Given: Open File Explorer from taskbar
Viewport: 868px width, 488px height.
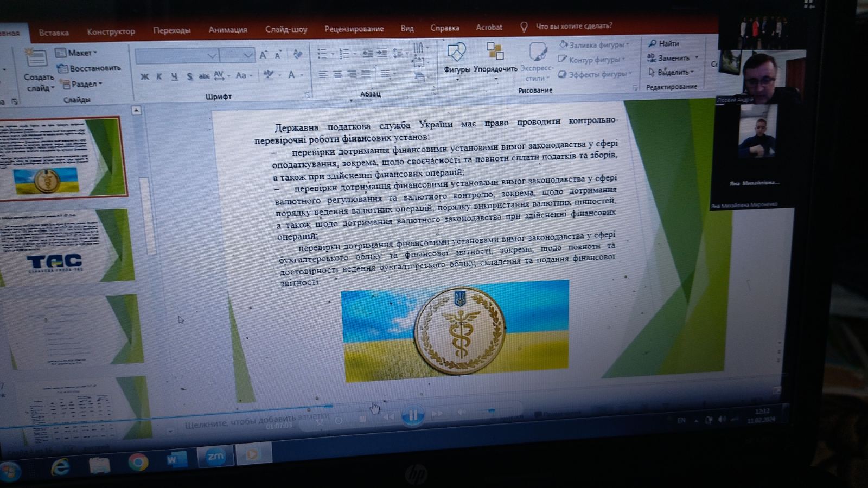Looking at the screenshot, I should pos(99,464).
